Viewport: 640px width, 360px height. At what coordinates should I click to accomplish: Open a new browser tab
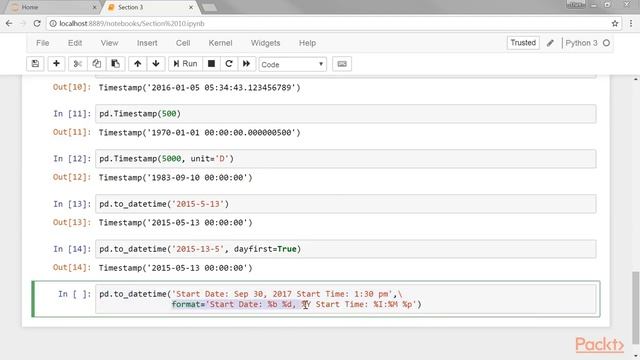click(209, 7)
